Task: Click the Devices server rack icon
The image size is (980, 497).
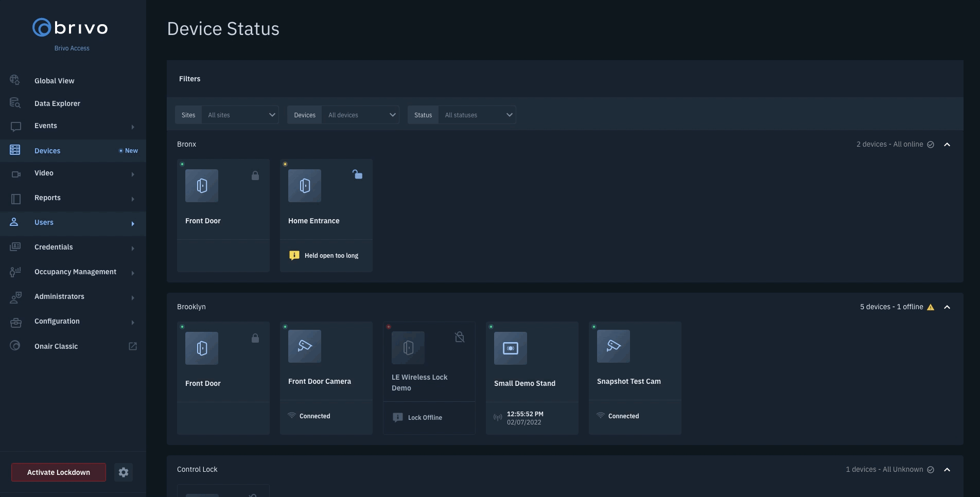Action: tap(15, 150)
